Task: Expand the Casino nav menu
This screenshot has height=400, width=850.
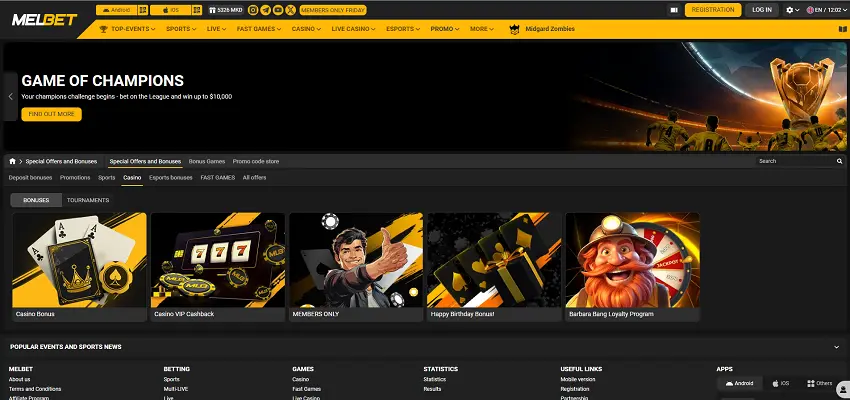Action: tap(306, 29)
